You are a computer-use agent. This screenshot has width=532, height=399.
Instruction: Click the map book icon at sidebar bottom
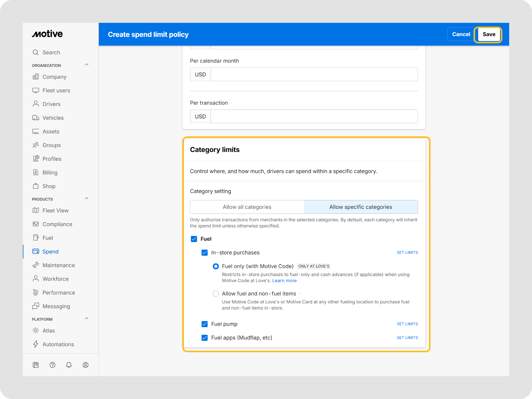tap(36, 365)
